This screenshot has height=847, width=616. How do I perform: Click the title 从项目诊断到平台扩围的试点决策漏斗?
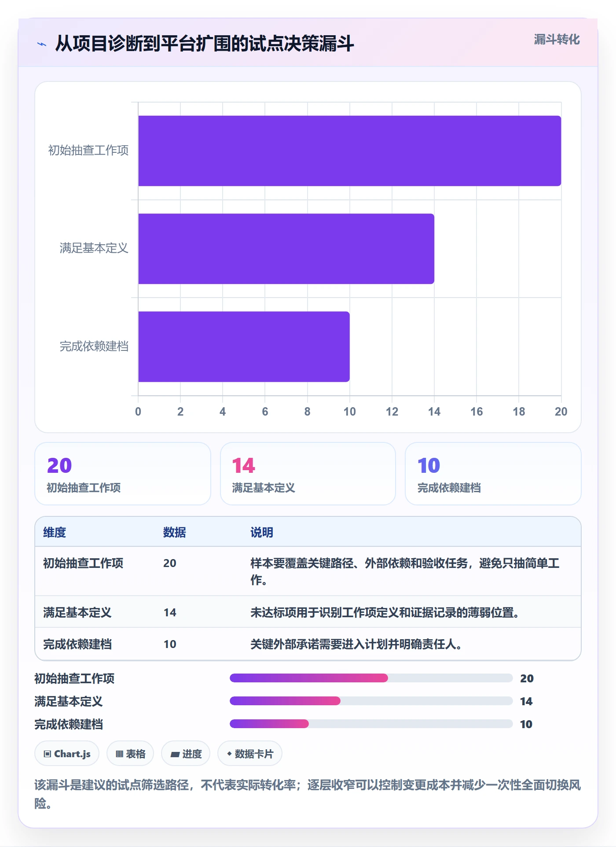click(x=205, y=44)
